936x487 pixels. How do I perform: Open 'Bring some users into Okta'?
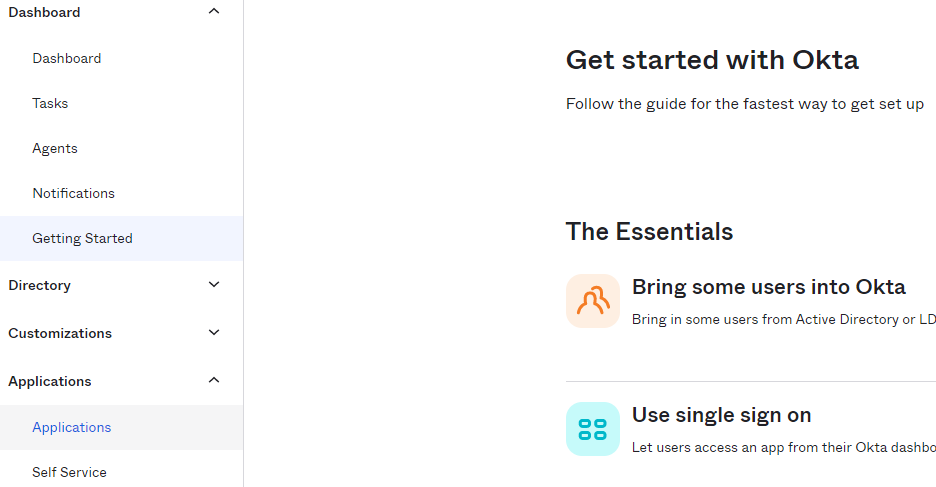click(x=768, y=287)
